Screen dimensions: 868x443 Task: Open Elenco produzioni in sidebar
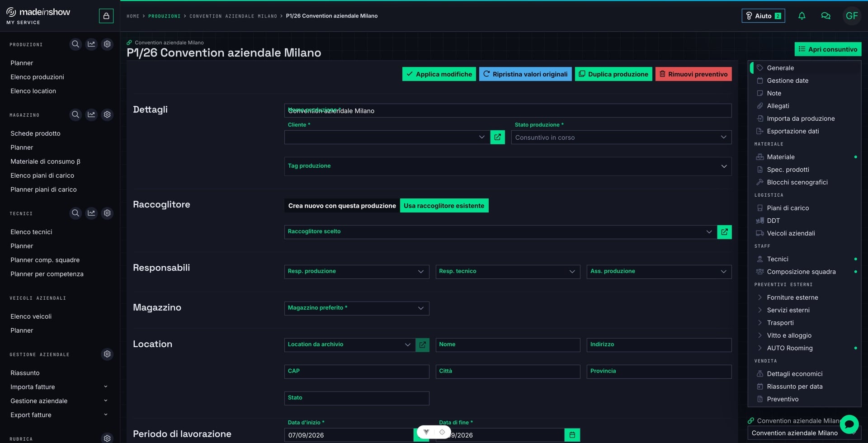point(37,77)
